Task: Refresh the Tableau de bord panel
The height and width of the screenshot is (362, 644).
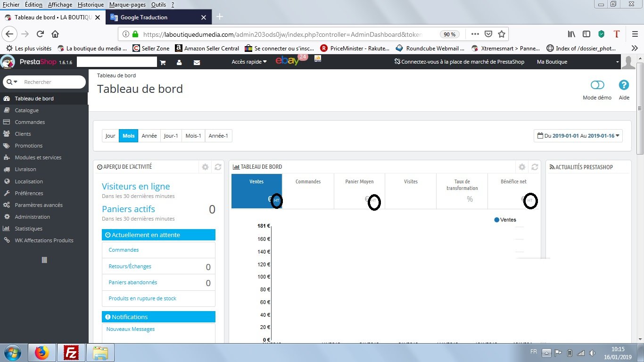Action: (x=535, y=167)
